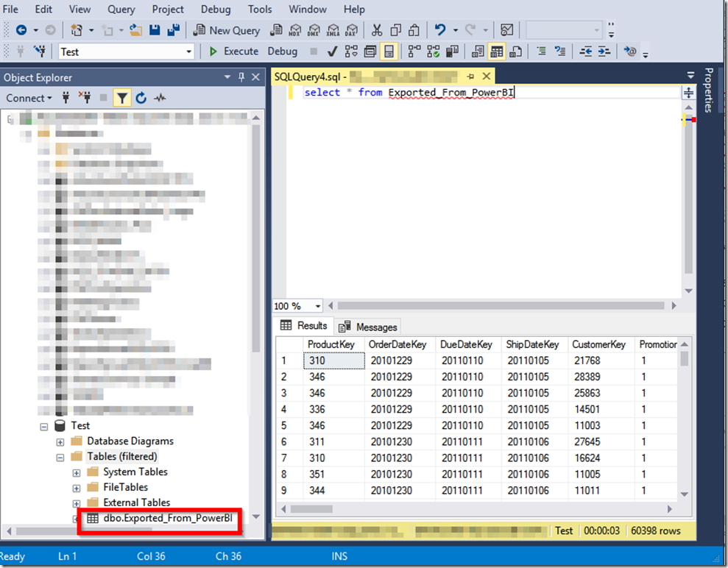Viewport: 728px width, 568px height.
Task: Click the Object Explorer vertical scroll thumb
Action: [256, 238]
